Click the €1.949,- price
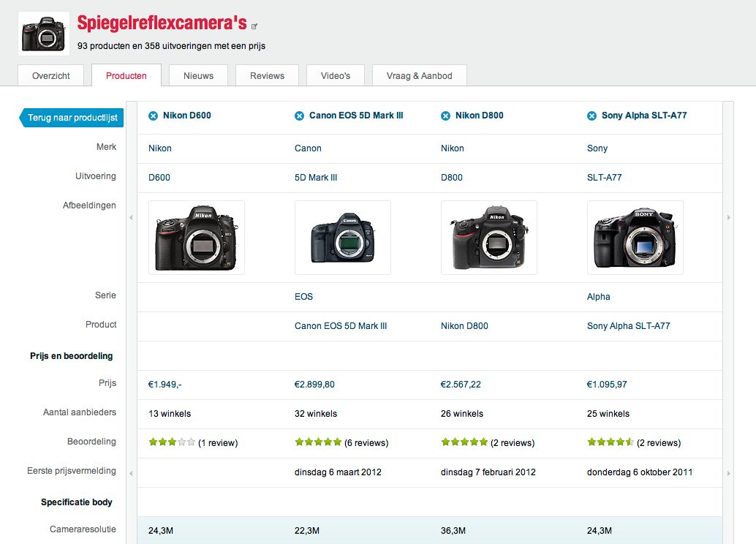The height and width of the screenshot is (544, 756). pyautogui.click(x=165, y=385)
